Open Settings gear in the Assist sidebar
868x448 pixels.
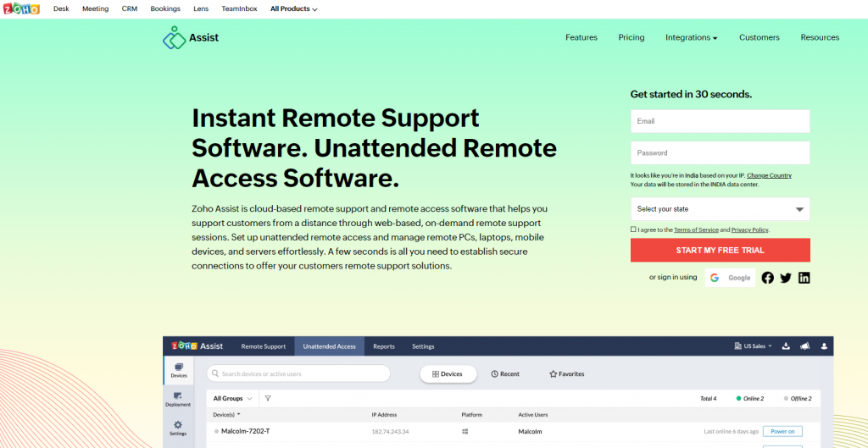178,428
